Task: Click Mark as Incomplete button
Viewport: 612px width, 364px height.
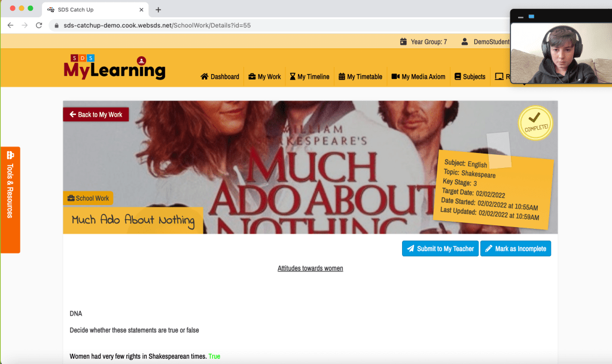Action: pos(515,249)
